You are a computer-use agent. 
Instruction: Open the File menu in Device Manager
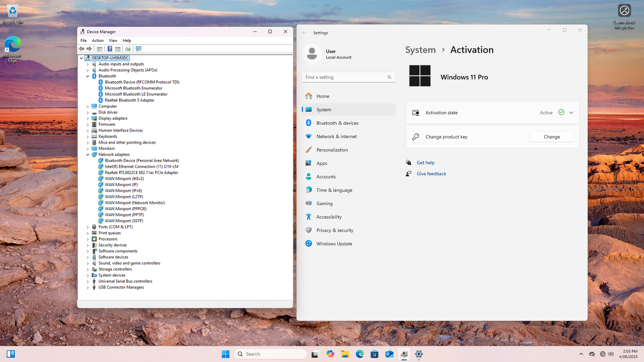click(83, 41)
